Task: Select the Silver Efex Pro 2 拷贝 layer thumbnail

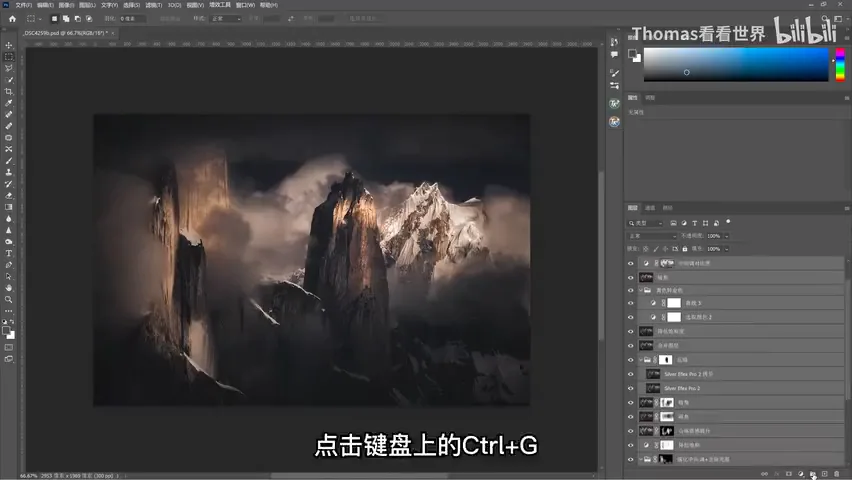Action: pos(653,374)
